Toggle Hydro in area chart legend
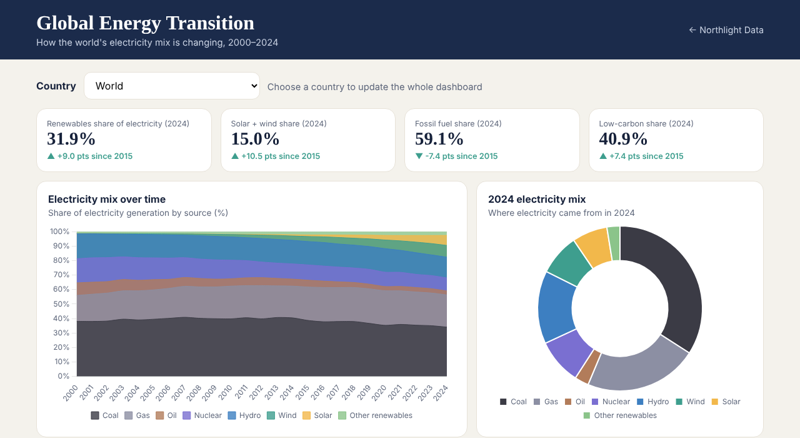 (x=244, y=416)
